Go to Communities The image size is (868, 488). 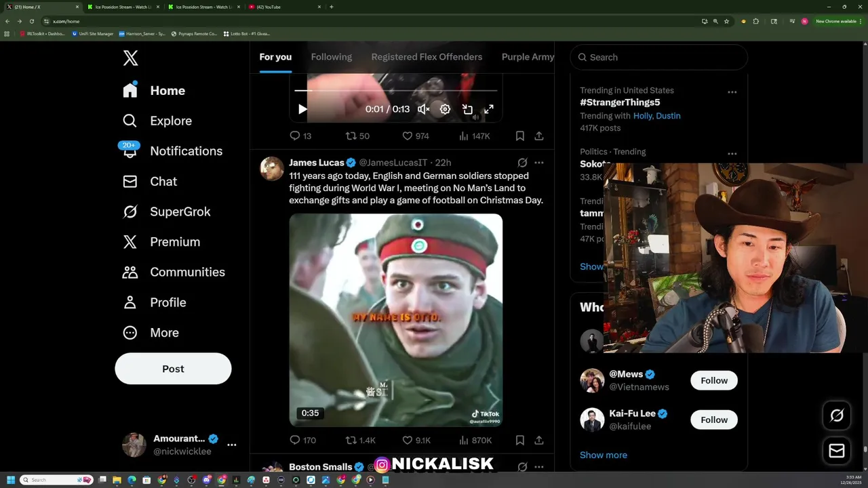point(174,272)
